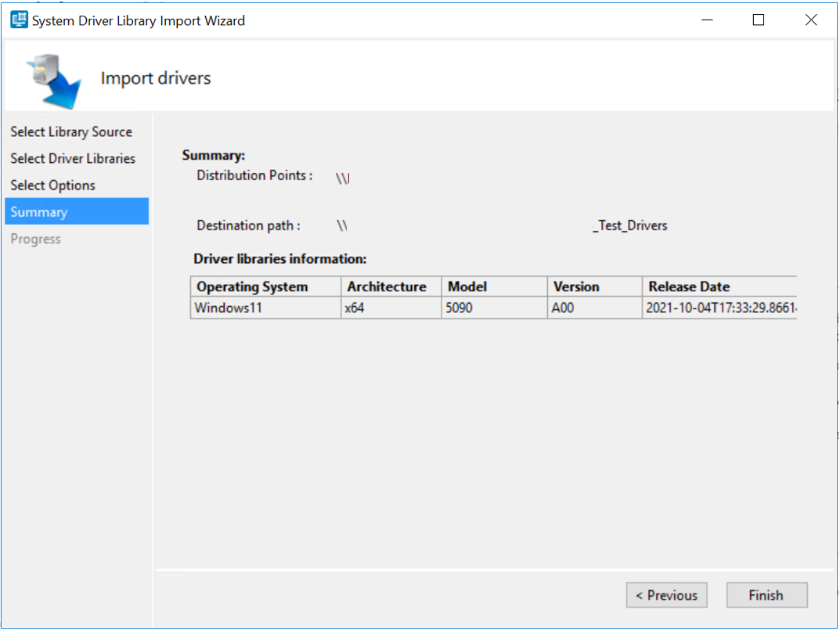Click the Summary step in sidebar
Image resolution: width=840 pixels, height=631 pixels.
point(37,211)
